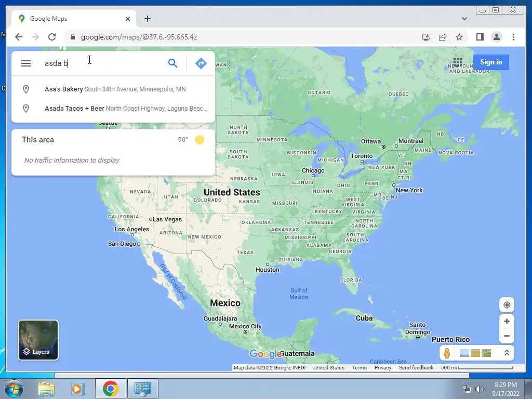Click the Mexico City label on map
The height and width of the screenshot is (399, 532).
point(245,326)
